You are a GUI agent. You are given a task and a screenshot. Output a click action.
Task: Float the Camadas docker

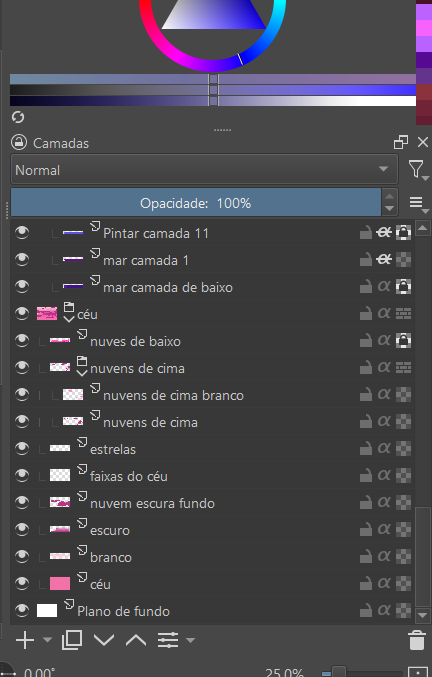(x=401, y=142)
